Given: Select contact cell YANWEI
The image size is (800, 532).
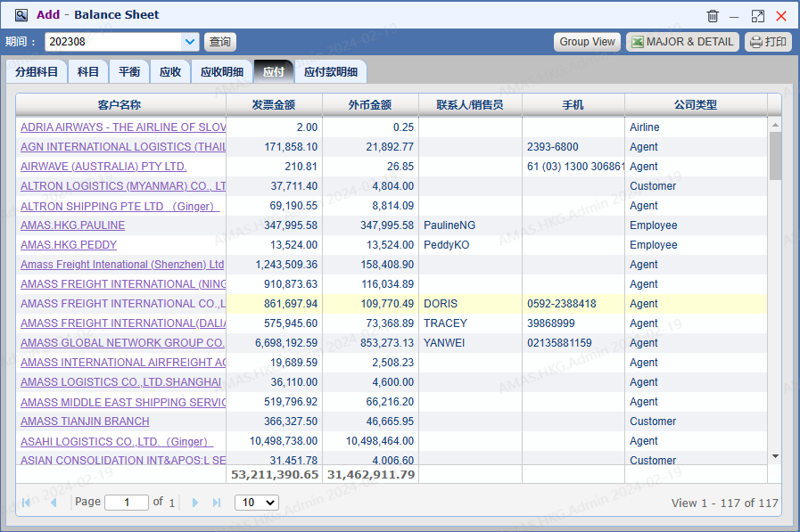Looking at the screenshot, I should 470,343.
